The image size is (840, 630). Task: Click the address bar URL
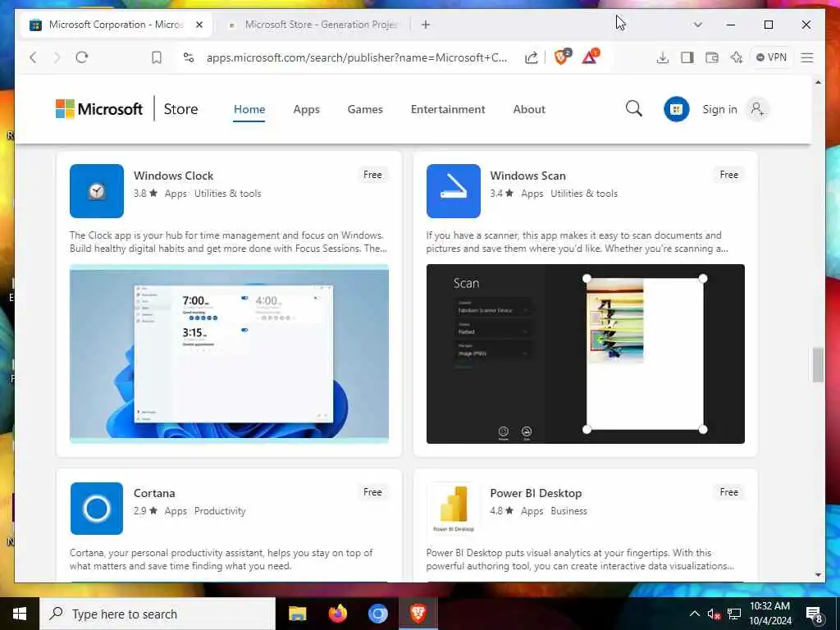click(x=357, y=57)
